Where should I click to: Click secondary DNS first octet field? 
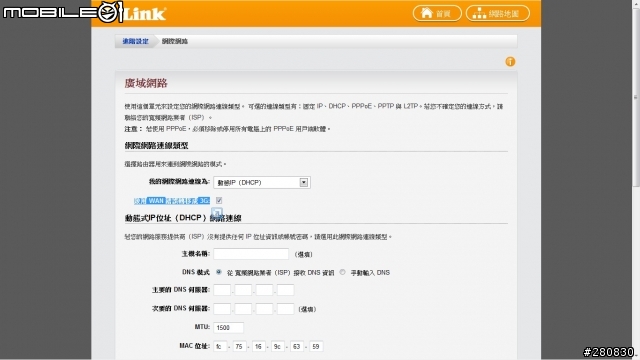pos(222,309)
